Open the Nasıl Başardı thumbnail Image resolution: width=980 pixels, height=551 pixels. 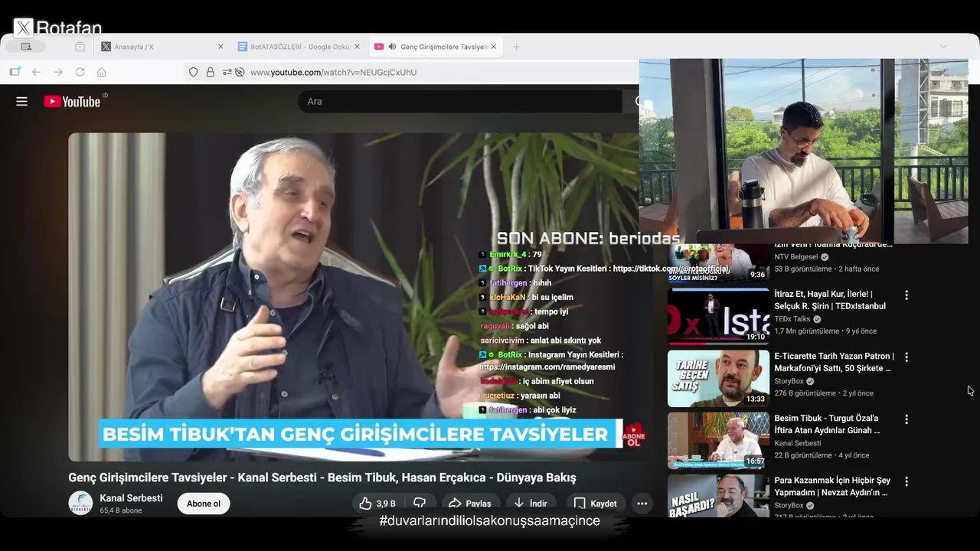click(718, 496)
